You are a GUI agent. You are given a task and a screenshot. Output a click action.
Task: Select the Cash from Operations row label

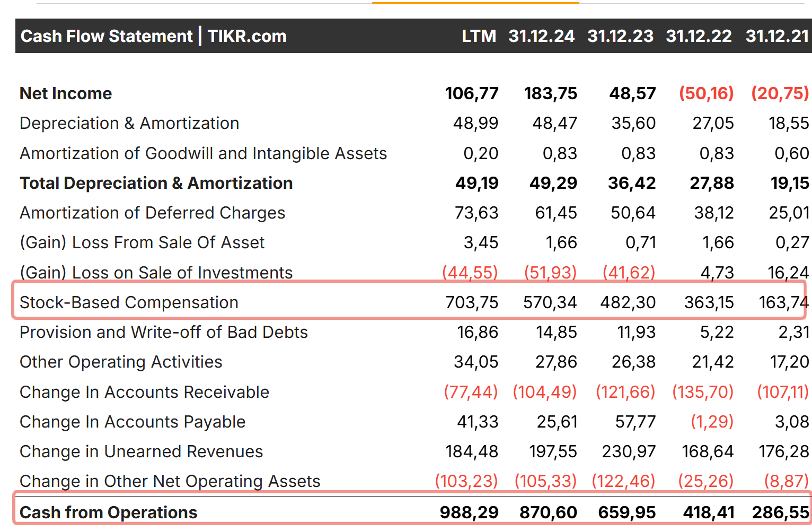tap(108, 512)
